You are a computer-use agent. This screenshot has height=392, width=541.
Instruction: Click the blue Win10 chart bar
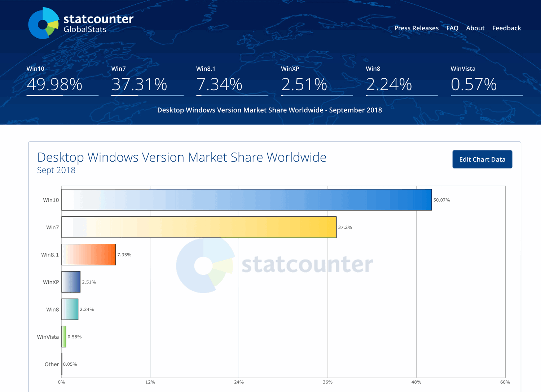pos(246,200)
